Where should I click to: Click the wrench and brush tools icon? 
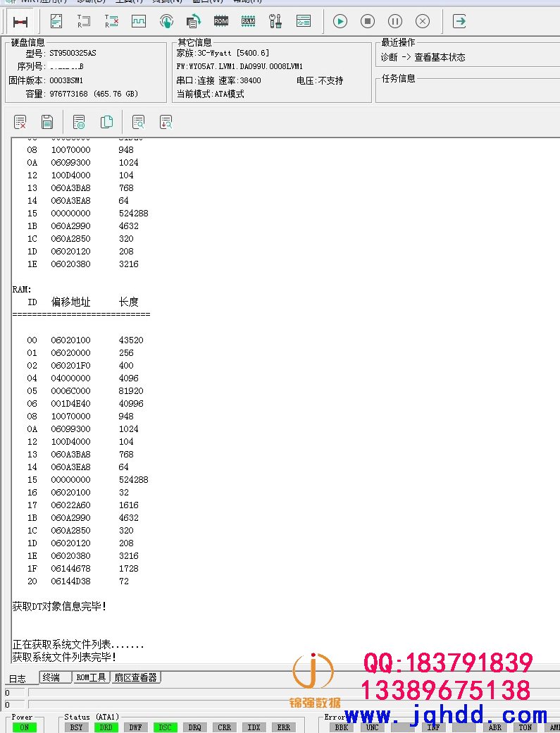tap(275, 21)
